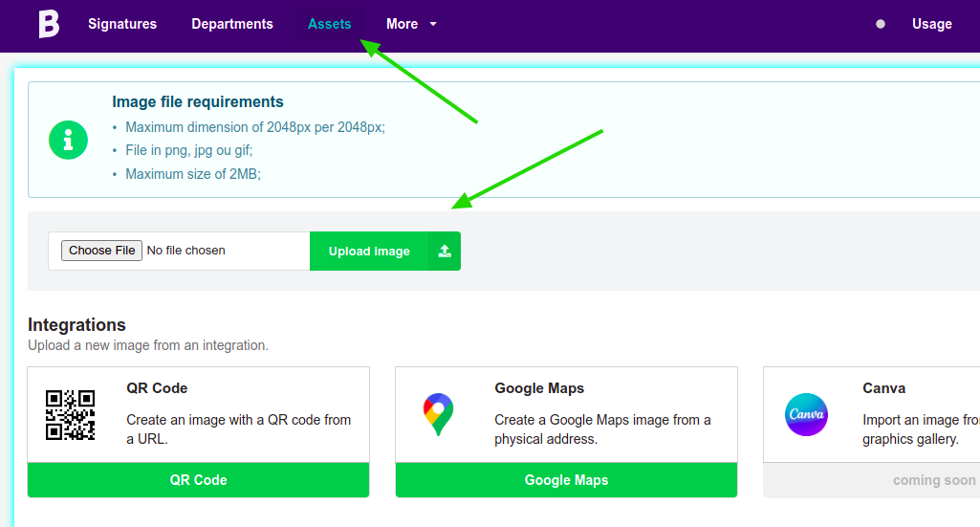Click the green info icon

pos(68,140)
